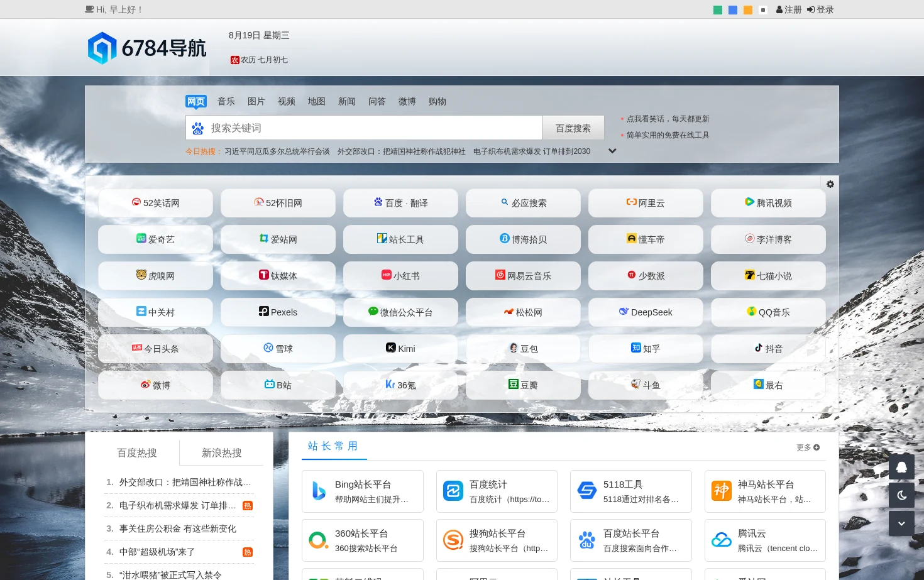Viewport: 924px width, 580px height.
Task: Open hot search item 事关住房公积金 有这些新变化
Action: coord(178,528)
